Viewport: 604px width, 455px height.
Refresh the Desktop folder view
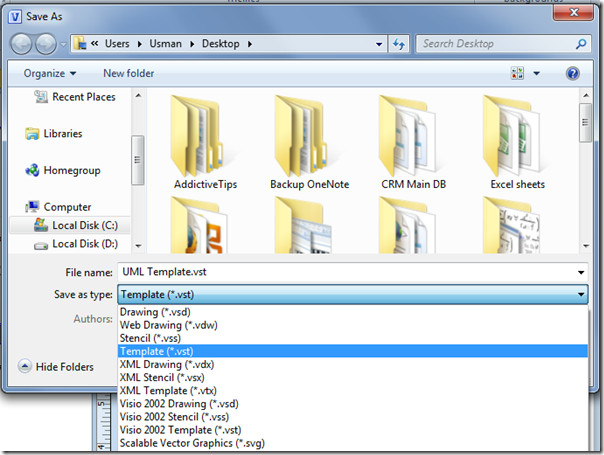coord(399,44)
